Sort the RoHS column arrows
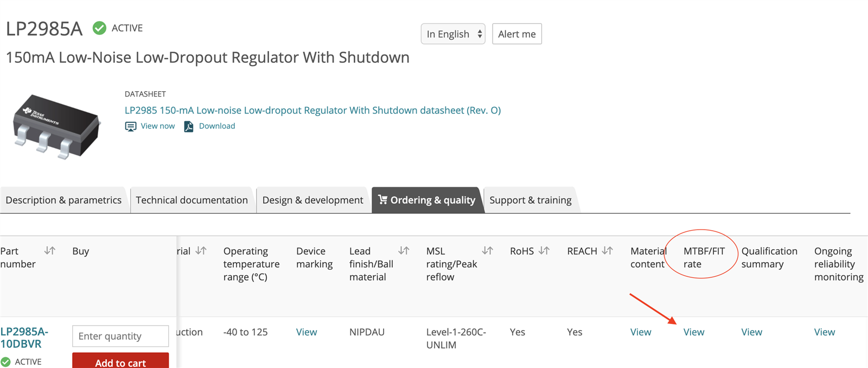This screenshot has height=368, width=868. click(544, 251)
